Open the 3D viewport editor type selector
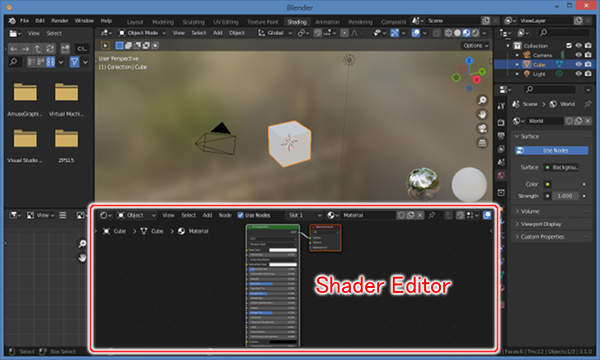The height and width of the screenshot is (360, 600). point(106,33)
